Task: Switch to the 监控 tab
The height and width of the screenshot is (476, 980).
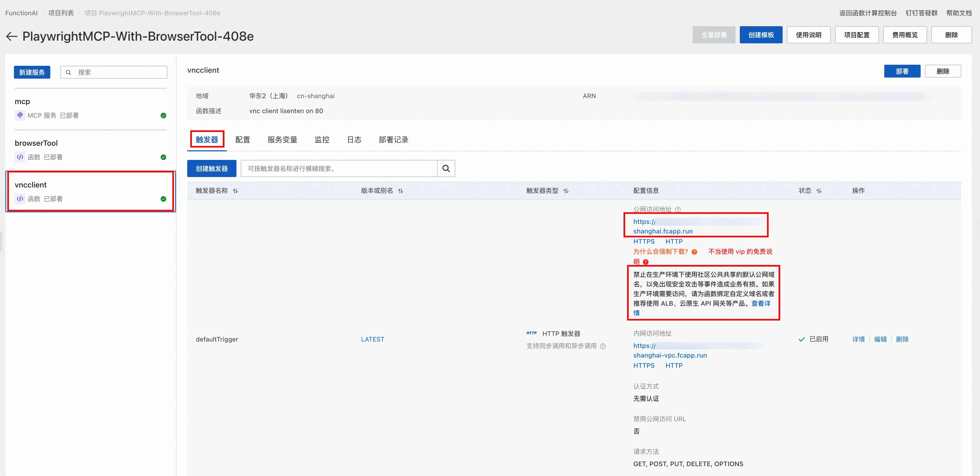Action: [322, 139]
